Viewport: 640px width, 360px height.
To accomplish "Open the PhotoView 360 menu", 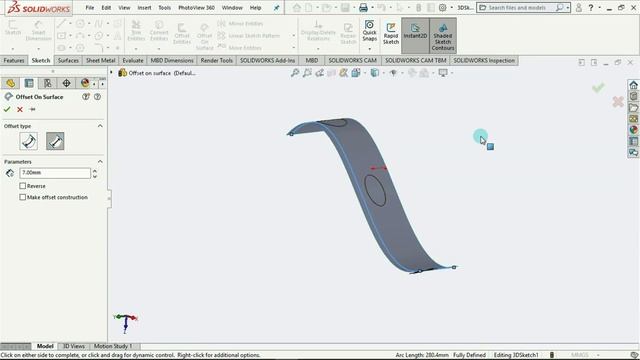I will (x=196, y=8).
